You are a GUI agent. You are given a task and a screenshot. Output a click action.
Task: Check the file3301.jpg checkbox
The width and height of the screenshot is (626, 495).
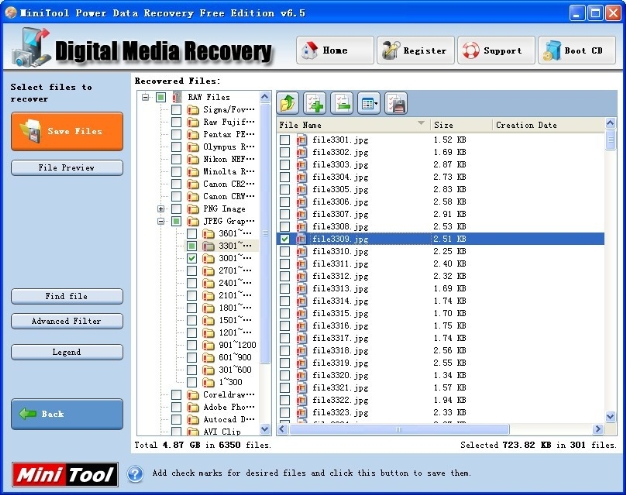click(x=285, y=140)
